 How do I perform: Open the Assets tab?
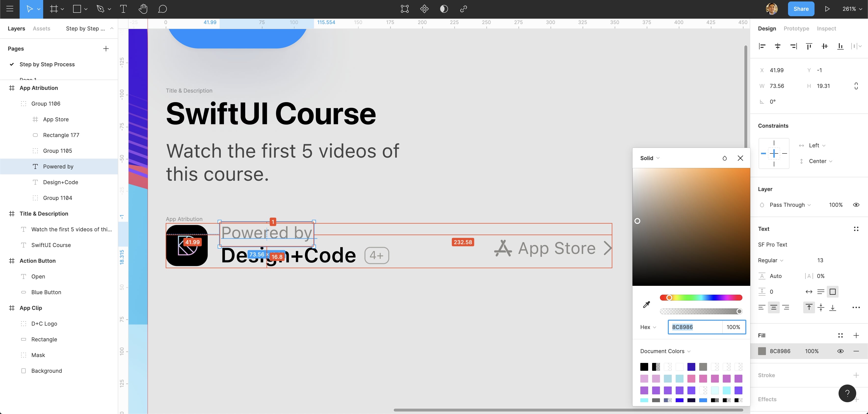point(41,29)
